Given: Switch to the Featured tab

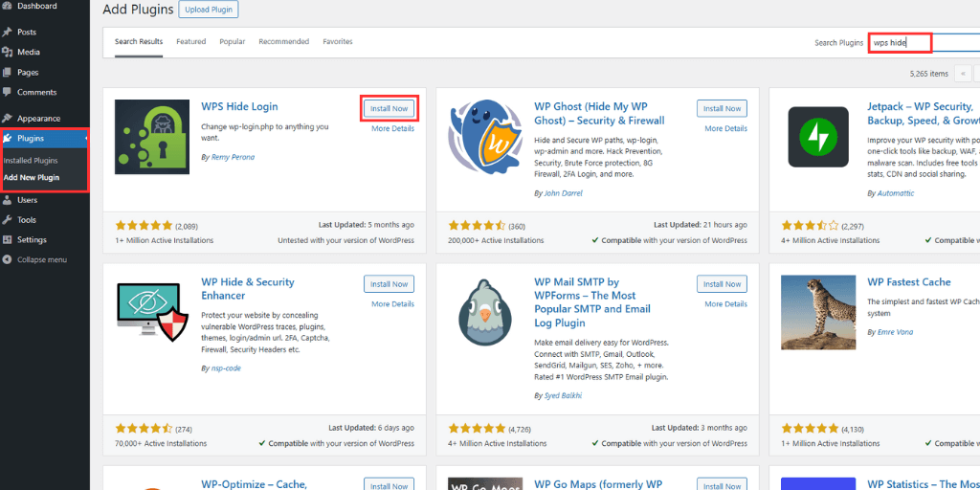Looking at the screenshot, I should click(x=190, y=42).
